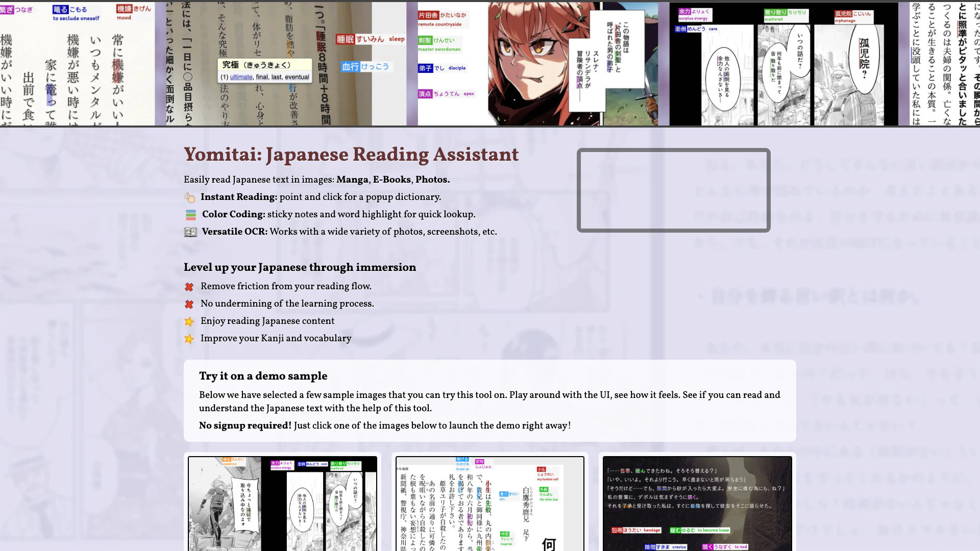Open the manga demo sample image
This screenshot has height=551, width=980.
[282, 504]
